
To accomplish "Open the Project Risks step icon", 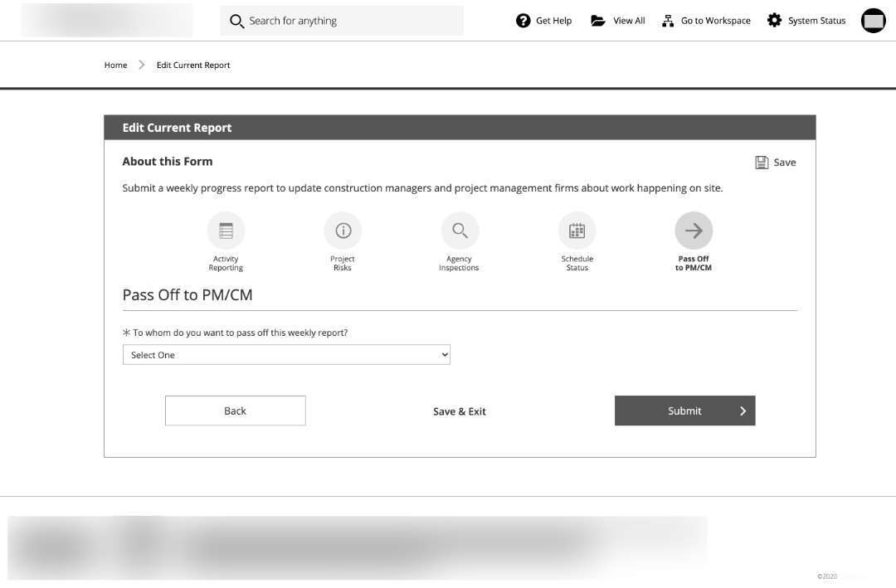I will pos(343,230).
